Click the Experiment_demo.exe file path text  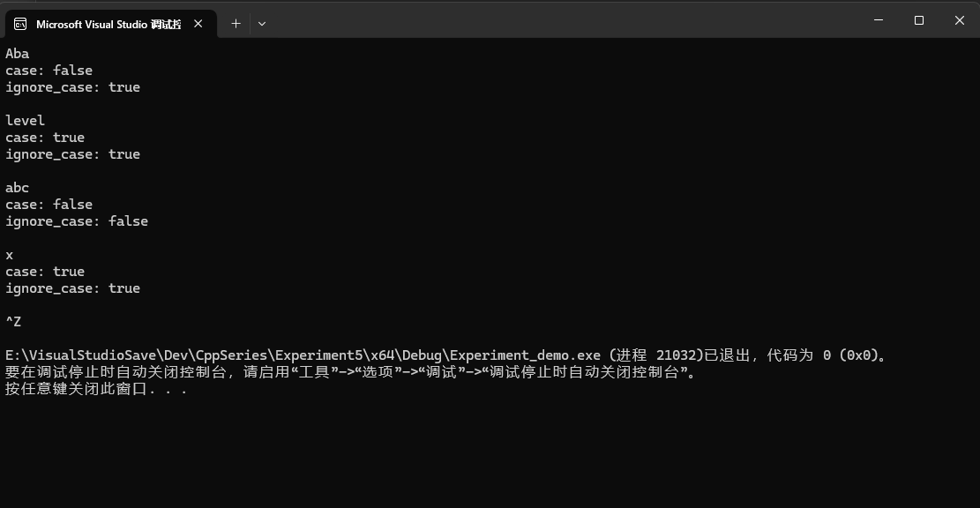coord(265,355)
